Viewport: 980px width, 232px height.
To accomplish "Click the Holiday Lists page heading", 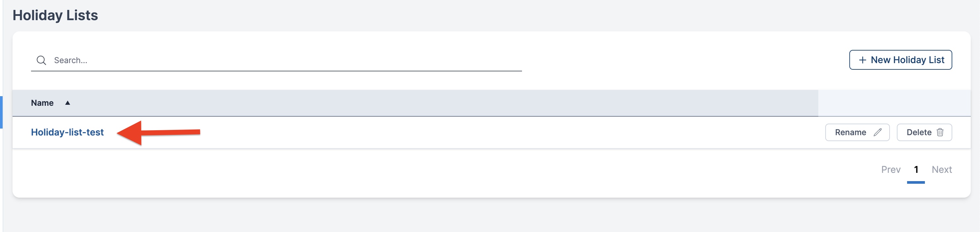I will 55,15.
